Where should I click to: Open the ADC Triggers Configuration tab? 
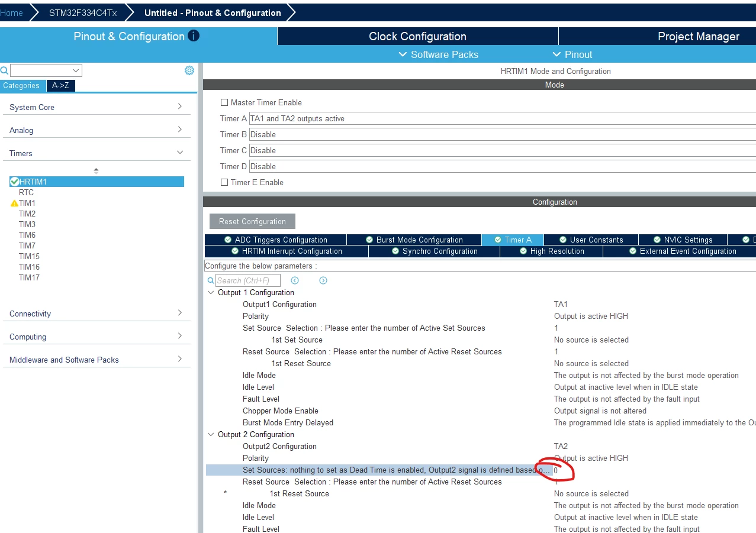[275, 240]
